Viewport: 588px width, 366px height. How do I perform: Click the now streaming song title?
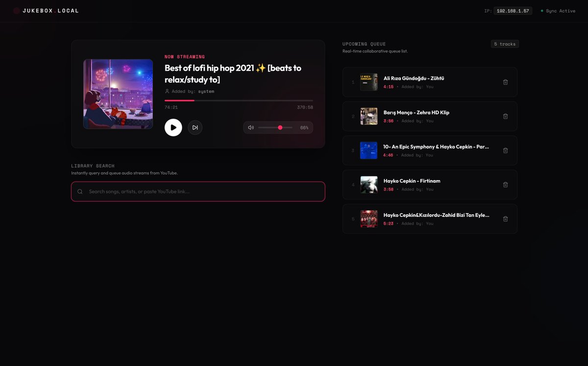[233, 74]
